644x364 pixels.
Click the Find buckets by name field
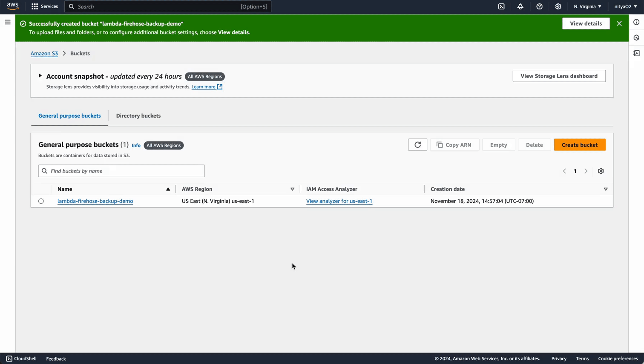(x=121, y=170)
